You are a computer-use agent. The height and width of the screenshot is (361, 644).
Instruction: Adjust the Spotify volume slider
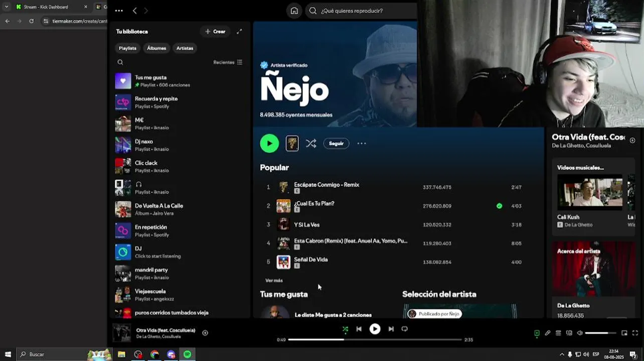point(600,333)
